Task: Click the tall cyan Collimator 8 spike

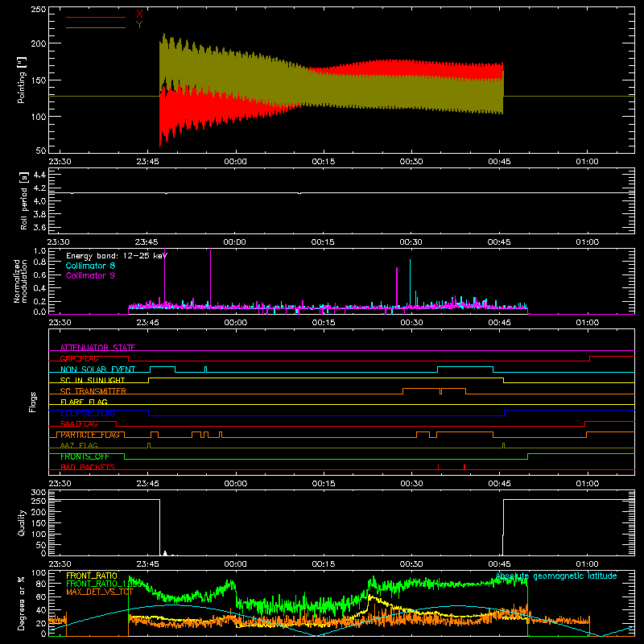Action: tap(410, 283)
